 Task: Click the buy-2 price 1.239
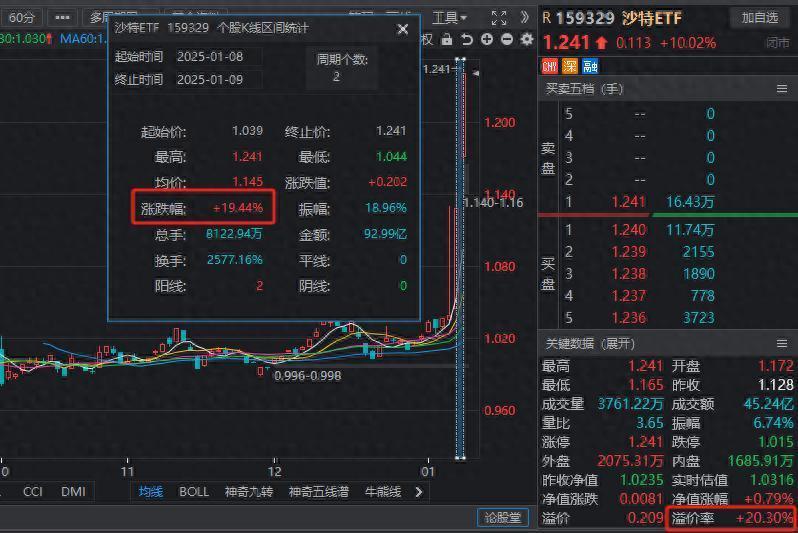(629, 252)
